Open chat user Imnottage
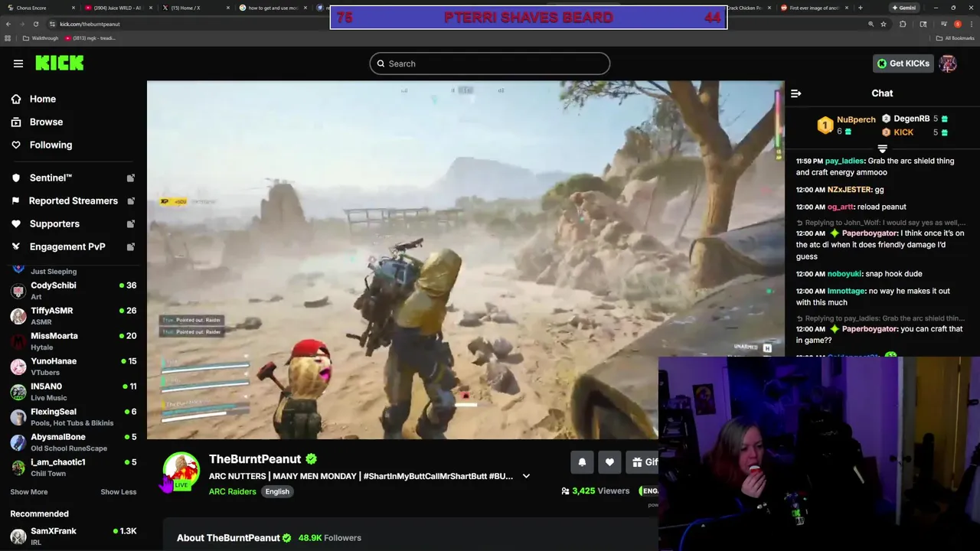 (x=846, y=291)
